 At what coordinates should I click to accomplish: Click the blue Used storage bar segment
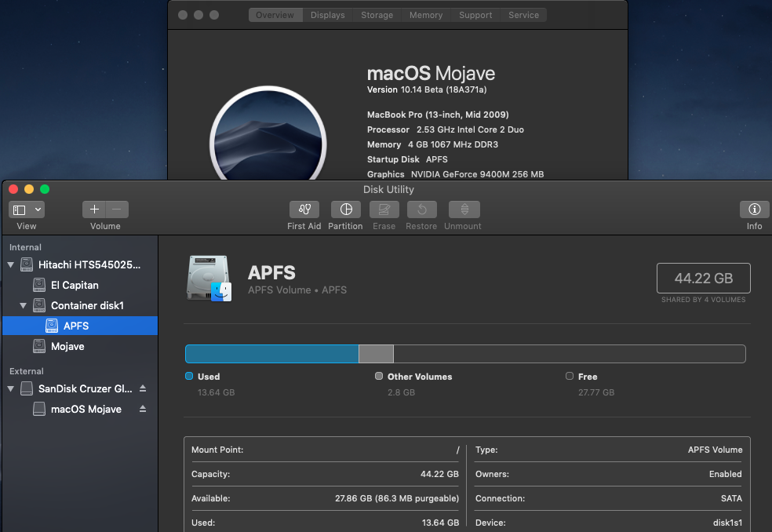click(x=271, y=354)
